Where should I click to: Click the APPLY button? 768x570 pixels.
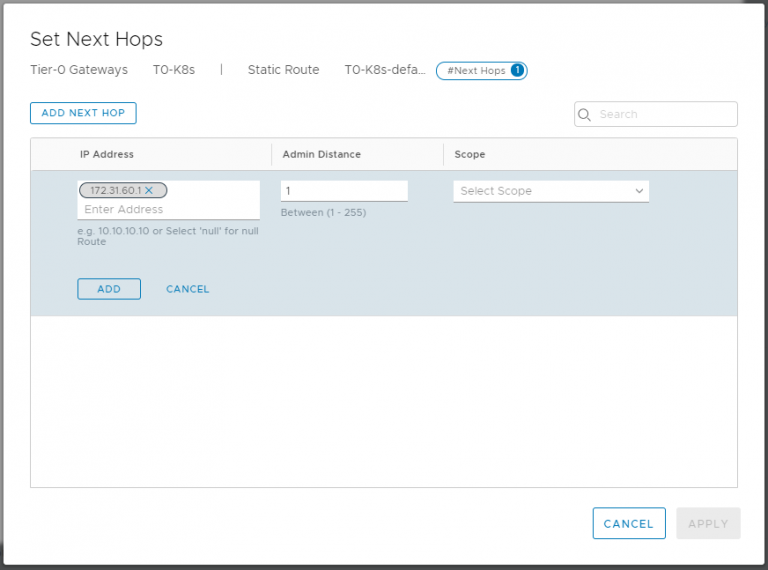click(708, 523)
